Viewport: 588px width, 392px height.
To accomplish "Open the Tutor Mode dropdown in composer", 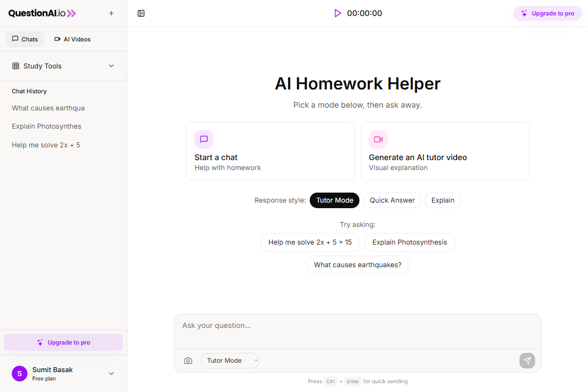I will pos(230,361).
